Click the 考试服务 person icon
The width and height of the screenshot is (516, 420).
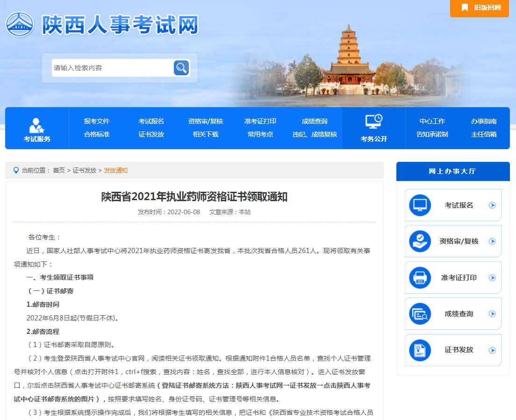click(x=36, y=125)
